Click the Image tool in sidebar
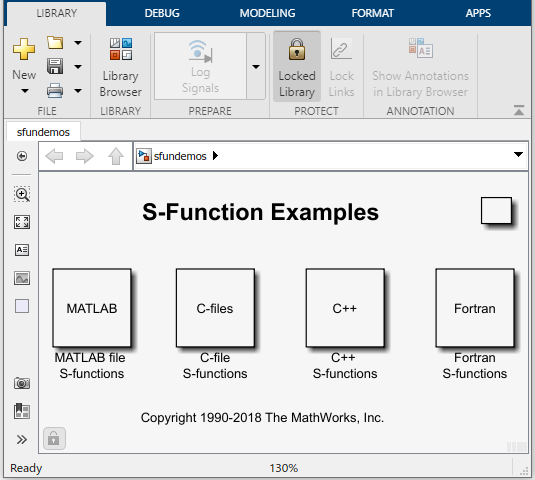Screen dimensions: 535x480 pyautogui.click(x=22, y=278)
